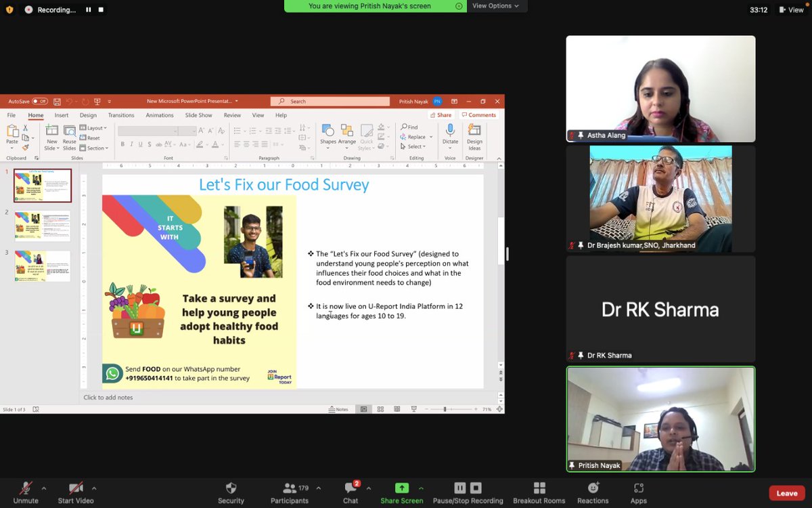Open the Slide Show ribbon tab
This screenshot has width=812, height=508.
click(199, 115)
